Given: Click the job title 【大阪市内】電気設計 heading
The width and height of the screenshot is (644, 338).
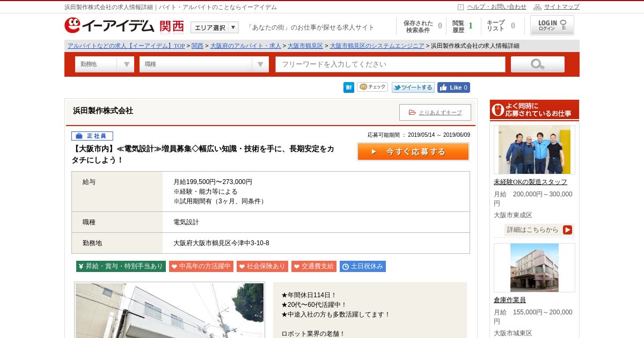Looking at the screenshot, I should click(202, 154).
